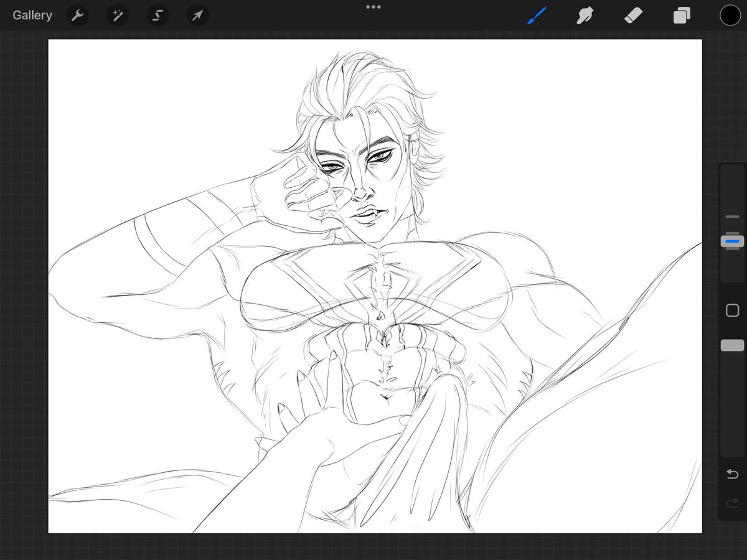Adjust the brush opacity slider handle
747x560 pixels.
click(732, 345)
